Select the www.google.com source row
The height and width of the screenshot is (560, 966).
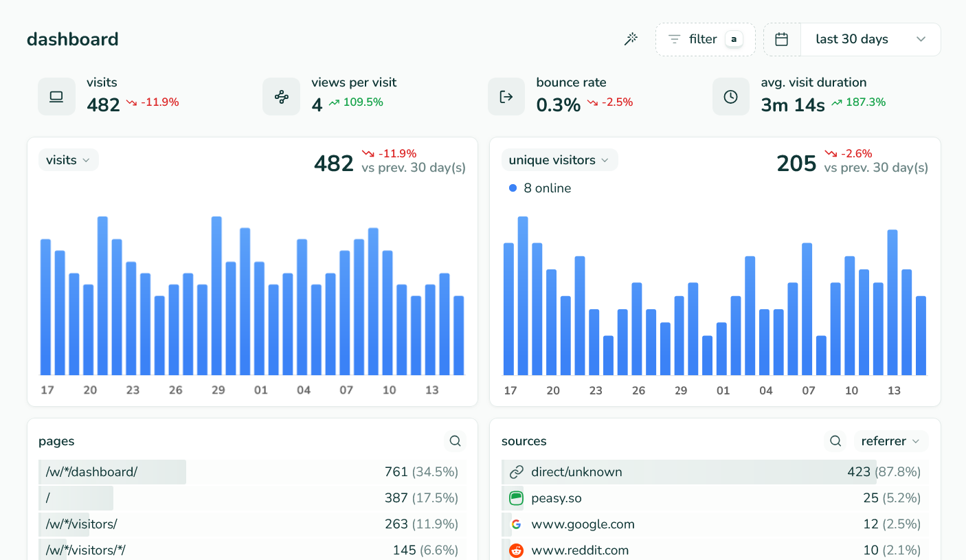coord(715,524)
